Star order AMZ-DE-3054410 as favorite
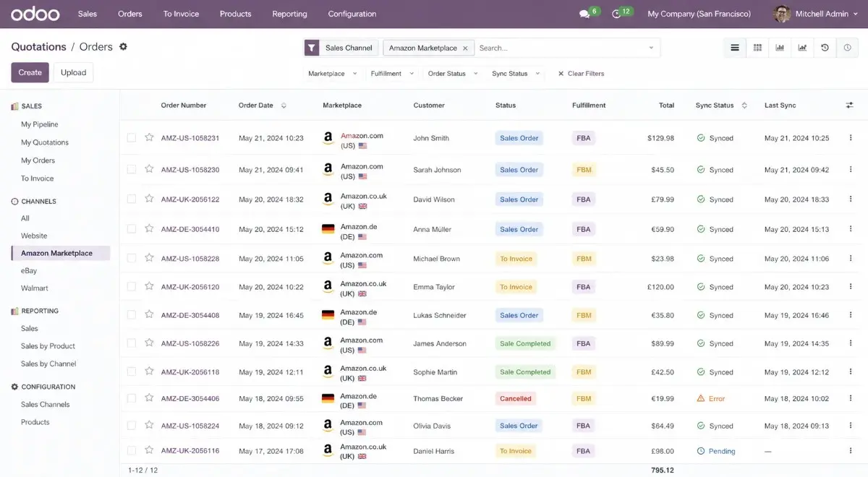 click(x=149, y=228)
